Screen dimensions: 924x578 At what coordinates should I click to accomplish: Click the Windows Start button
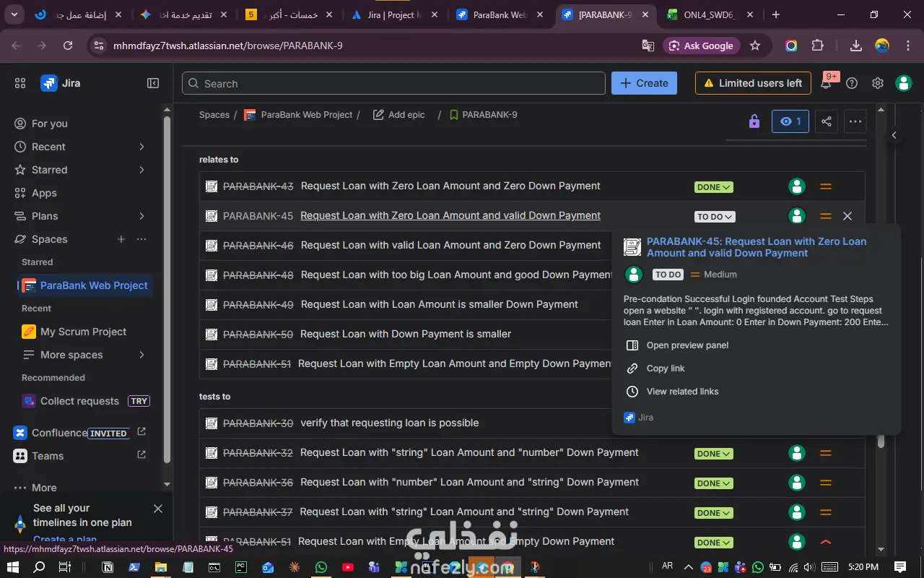pos(14,567)
